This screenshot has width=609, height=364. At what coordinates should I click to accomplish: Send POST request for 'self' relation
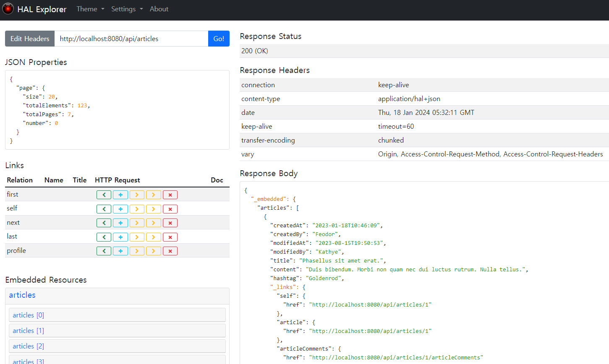[120, 209]
